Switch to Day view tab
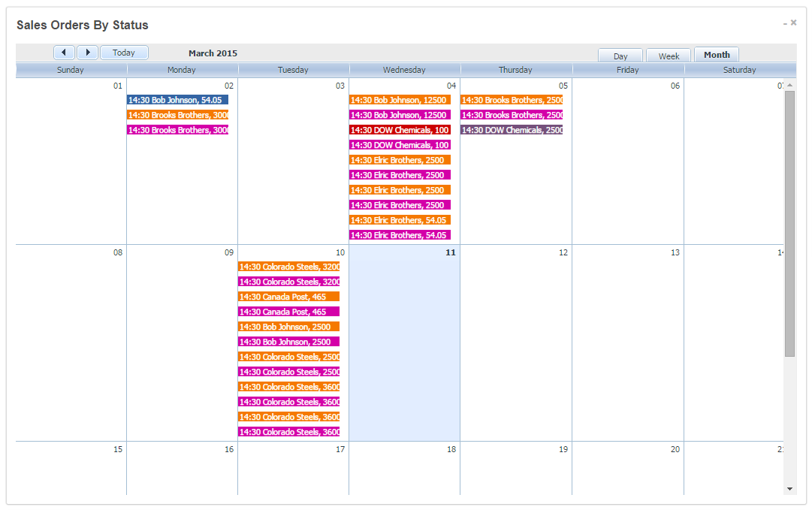Screen dimensions: 812x510 pyautogui.click(x=620, y=56)
